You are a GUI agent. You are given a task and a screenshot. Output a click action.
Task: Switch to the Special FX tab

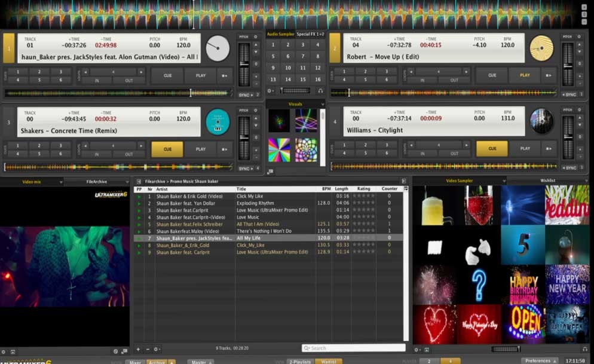[310, 34]
